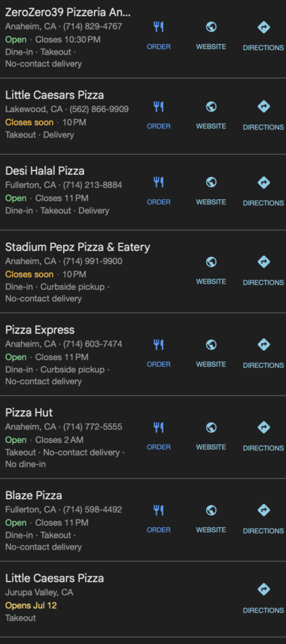Image resolution: width=286 pixels, height=644 pixels.
Task: Select the Pizza Hut listing name
Action: 29,413
